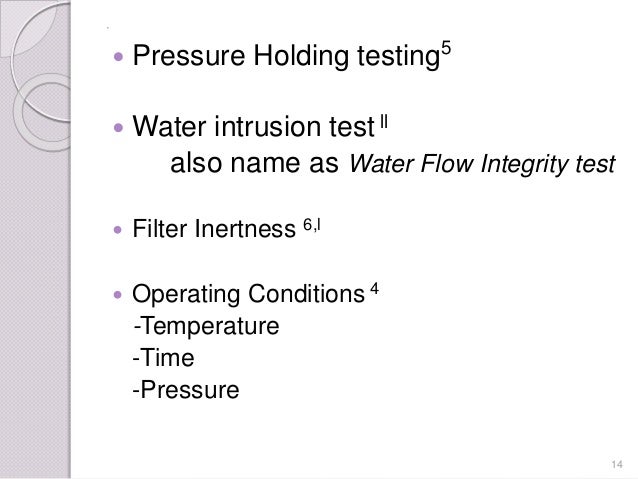Click the superscript 4 after Conditions
Viewport: 638px width, 479px height.
tap(374, 289)
